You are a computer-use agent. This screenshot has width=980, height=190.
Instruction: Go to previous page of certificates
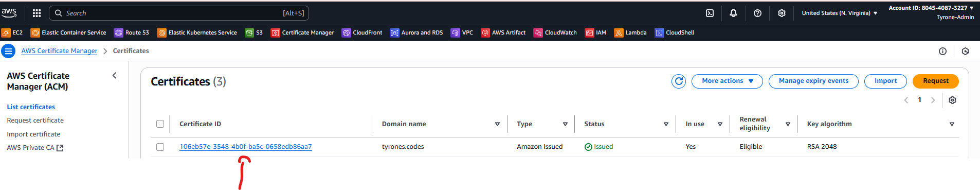906,100
